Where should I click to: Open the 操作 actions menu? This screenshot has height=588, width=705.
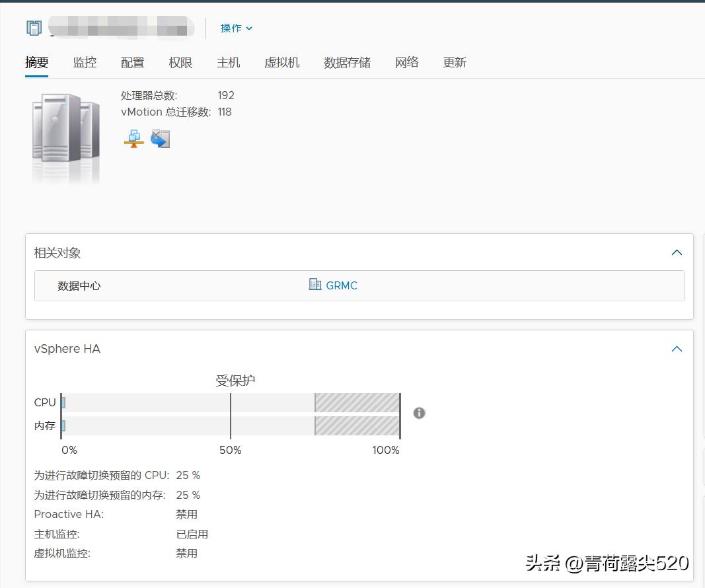click(x=235, y=28)
